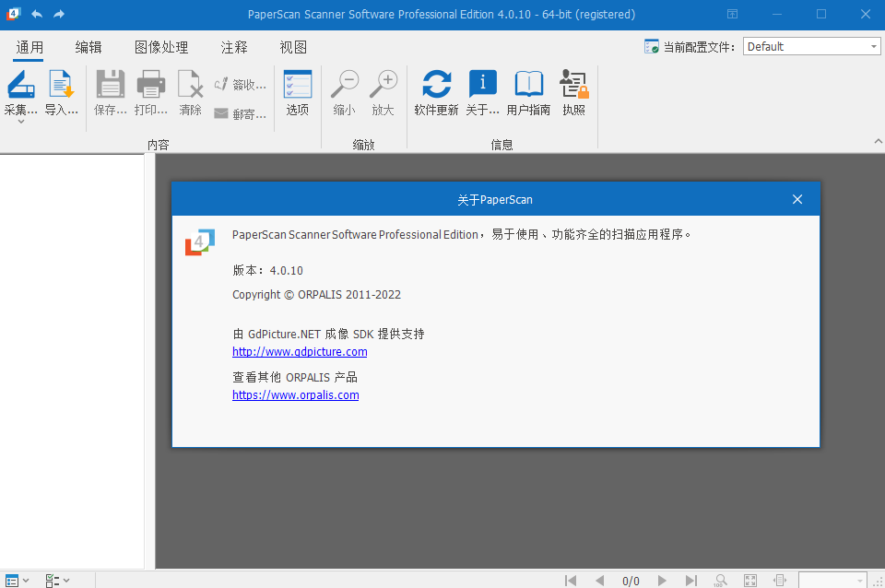Screen dimensions: 885x588
Task: Click 软件更新 software update icon
Action: pyautogui.click(x=436, y=85)
